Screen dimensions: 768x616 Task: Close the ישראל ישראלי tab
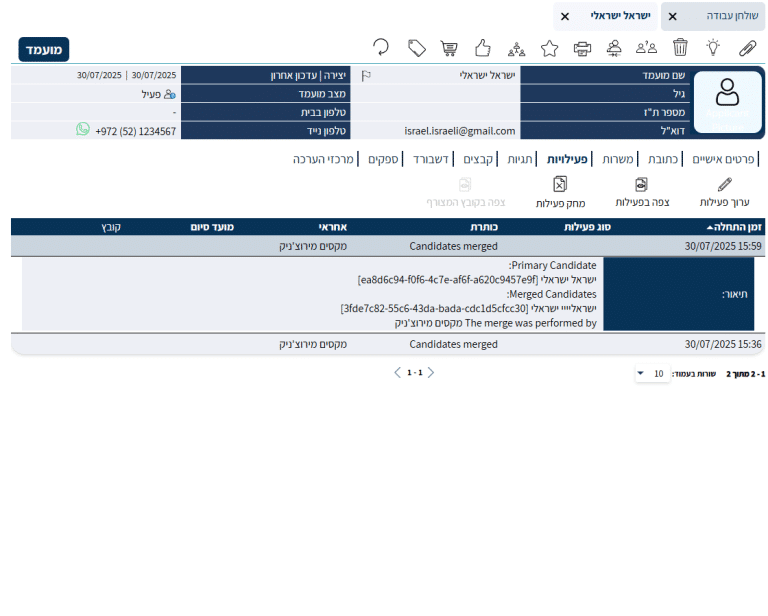pyautogui.click(x=565, y=16)
